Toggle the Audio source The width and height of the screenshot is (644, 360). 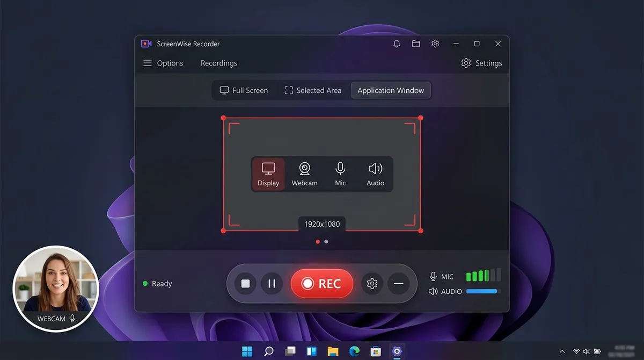click(376, 175)
